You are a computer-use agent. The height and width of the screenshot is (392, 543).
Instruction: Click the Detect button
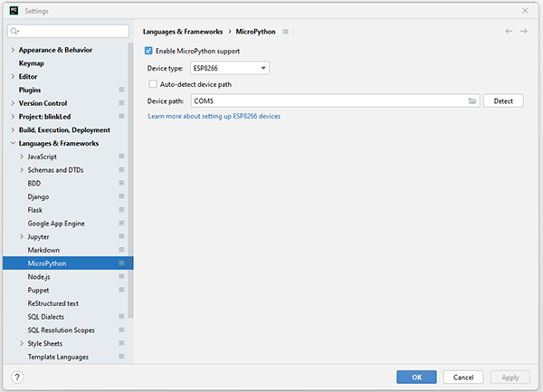tap(503, 100)
